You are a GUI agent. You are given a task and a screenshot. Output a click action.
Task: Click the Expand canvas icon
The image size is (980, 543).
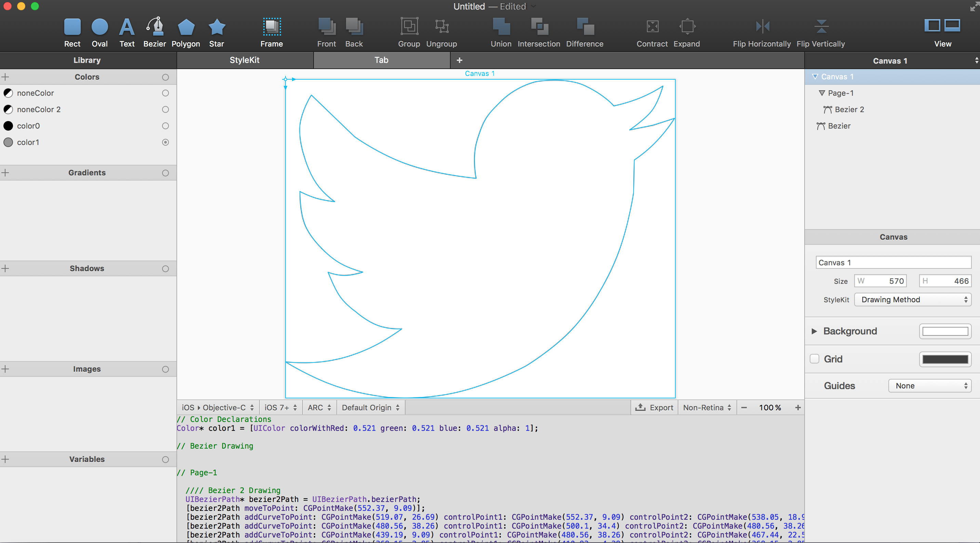tap(687, 27)
